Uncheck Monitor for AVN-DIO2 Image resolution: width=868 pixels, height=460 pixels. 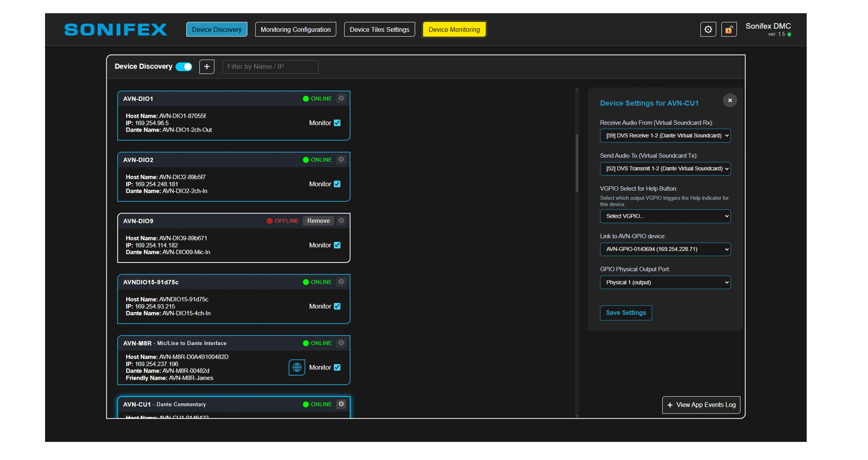337,184
